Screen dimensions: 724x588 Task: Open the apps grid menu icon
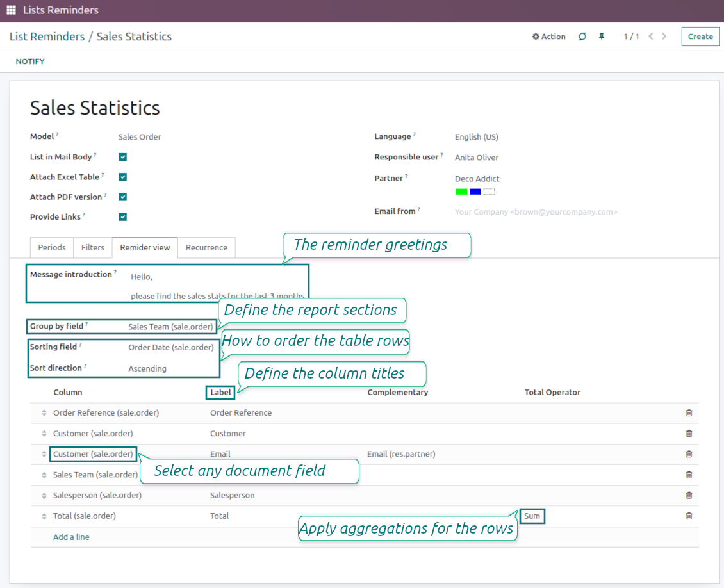point(11,10)
